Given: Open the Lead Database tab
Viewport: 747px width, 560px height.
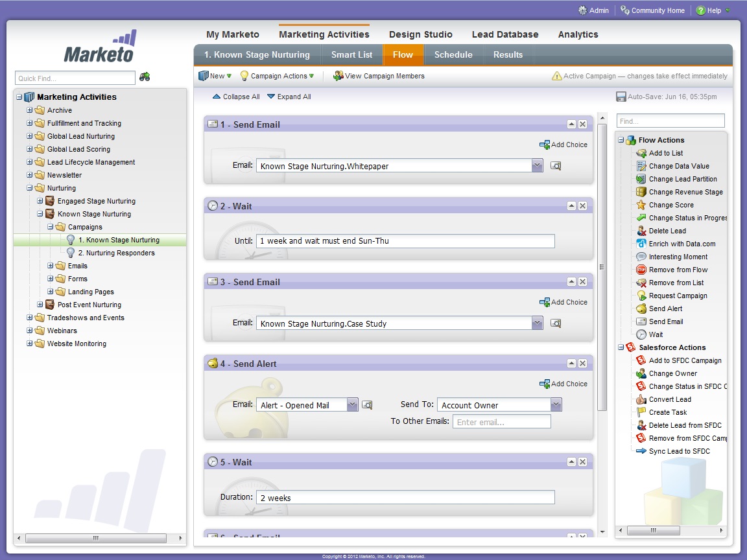Looking at the screenshot, I should [505, 34].
